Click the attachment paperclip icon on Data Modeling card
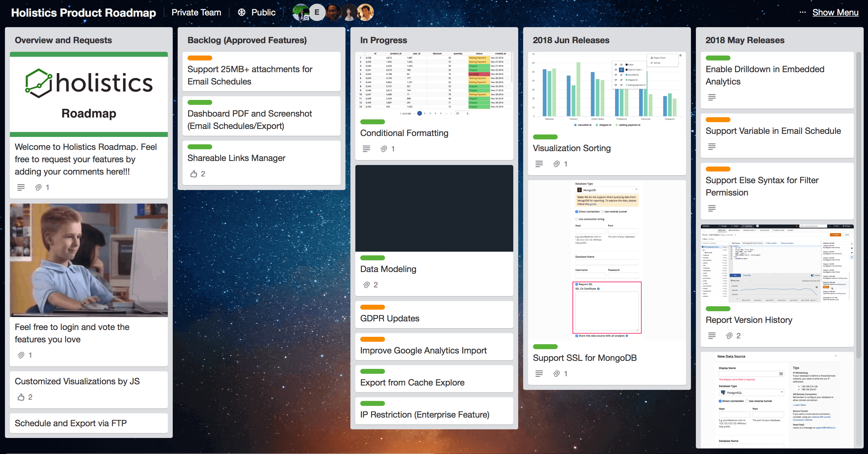This screenshot has width=868, height=454. click(366, 285)
